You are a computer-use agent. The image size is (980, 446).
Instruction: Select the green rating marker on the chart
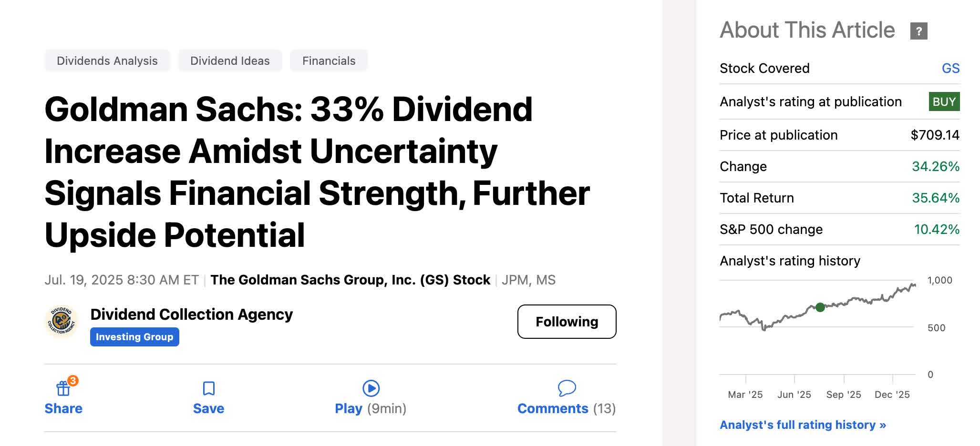point(821,307)
